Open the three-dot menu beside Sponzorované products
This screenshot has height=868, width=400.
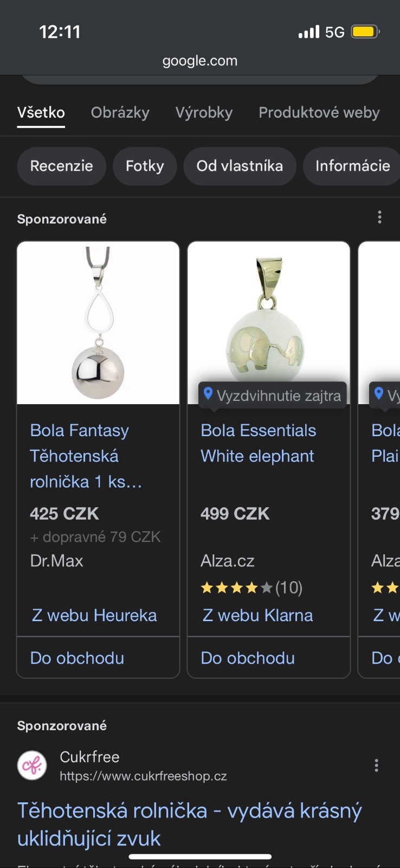[x=379, y=218]
